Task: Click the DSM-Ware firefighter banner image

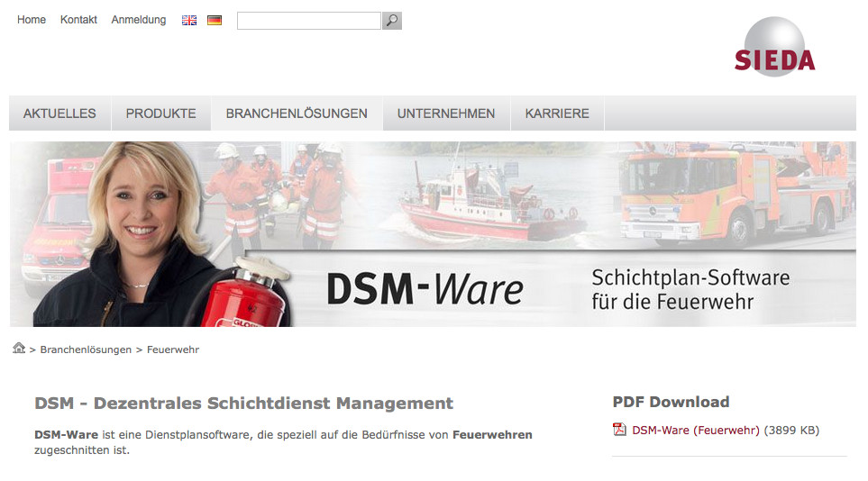Action: pyautogui.click(x=433, y=234)
